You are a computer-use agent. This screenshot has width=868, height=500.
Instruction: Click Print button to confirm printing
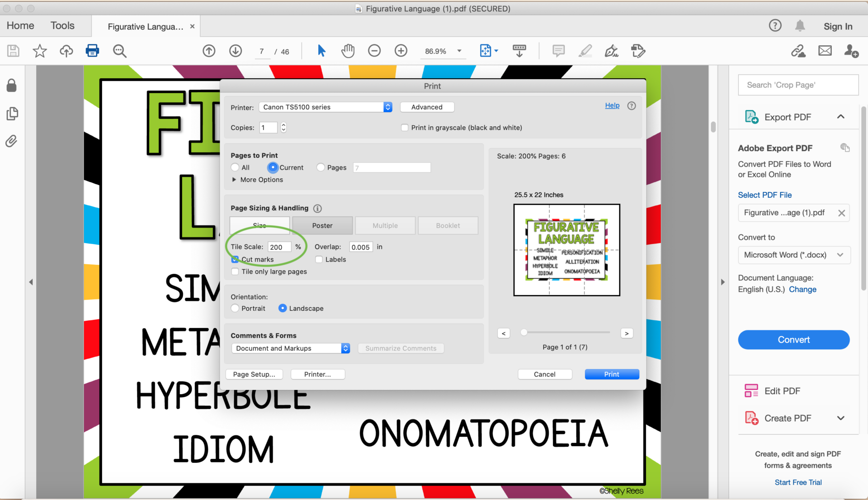coord(611,374)
